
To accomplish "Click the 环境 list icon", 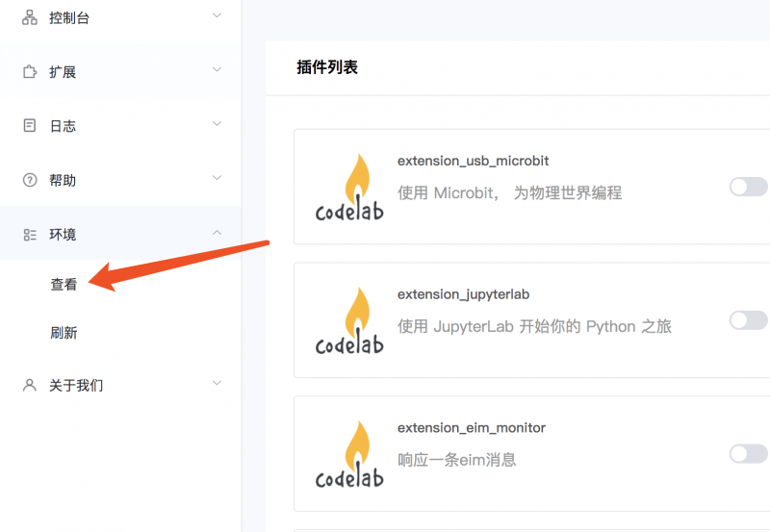I will (30, 235).
